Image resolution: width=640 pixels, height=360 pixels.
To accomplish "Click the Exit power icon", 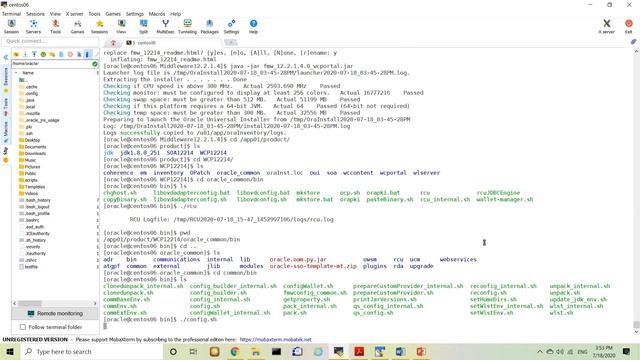I will point(629,27).
